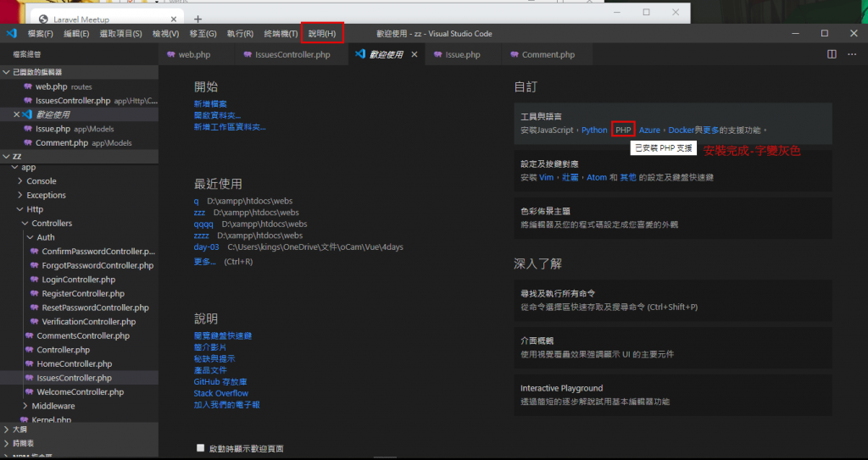Click the Python language support link
Viewport: 868px width, 460px height.
[x=594, y=130]
